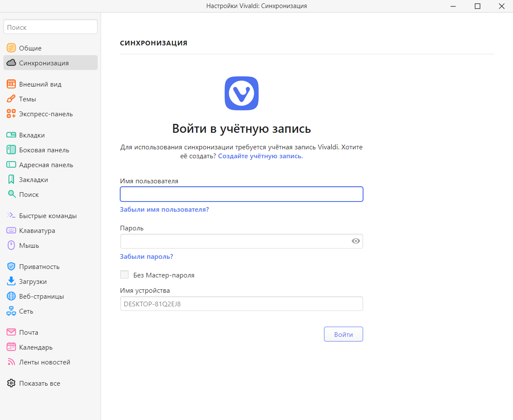Click the Веб-страницы globe icon
This screenshot has width=513, height=420.
11,296
